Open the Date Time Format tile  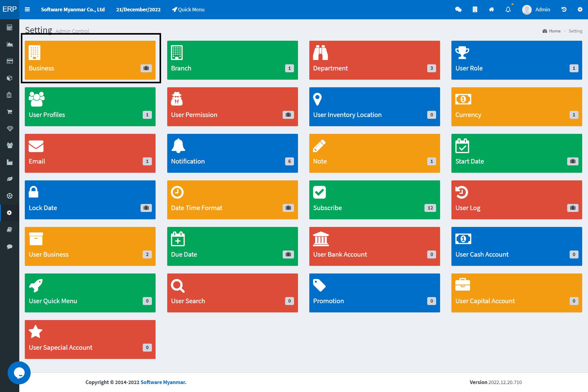pos(232,200)
